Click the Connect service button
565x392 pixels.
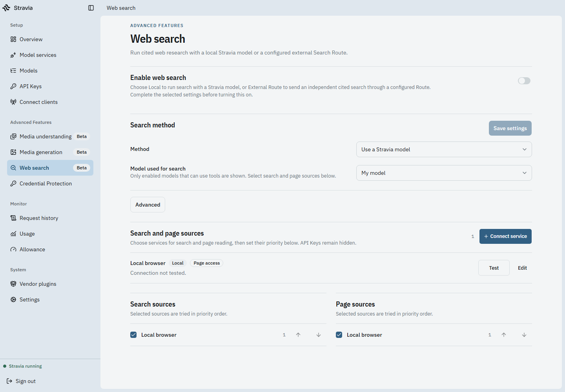click(505, 236)
